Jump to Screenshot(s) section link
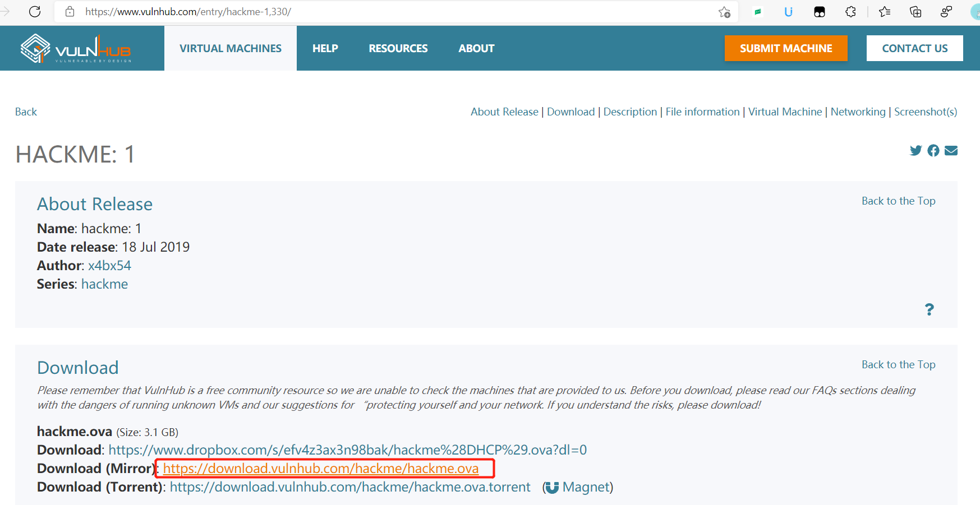The width and height of the screenshot is (980, 505). (926, 112)
